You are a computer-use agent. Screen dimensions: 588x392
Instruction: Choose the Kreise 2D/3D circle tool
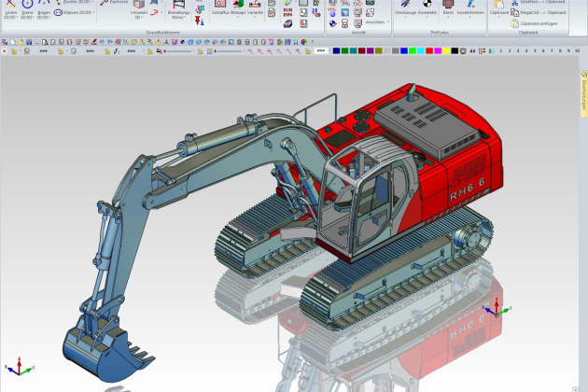tap(27, 8)
